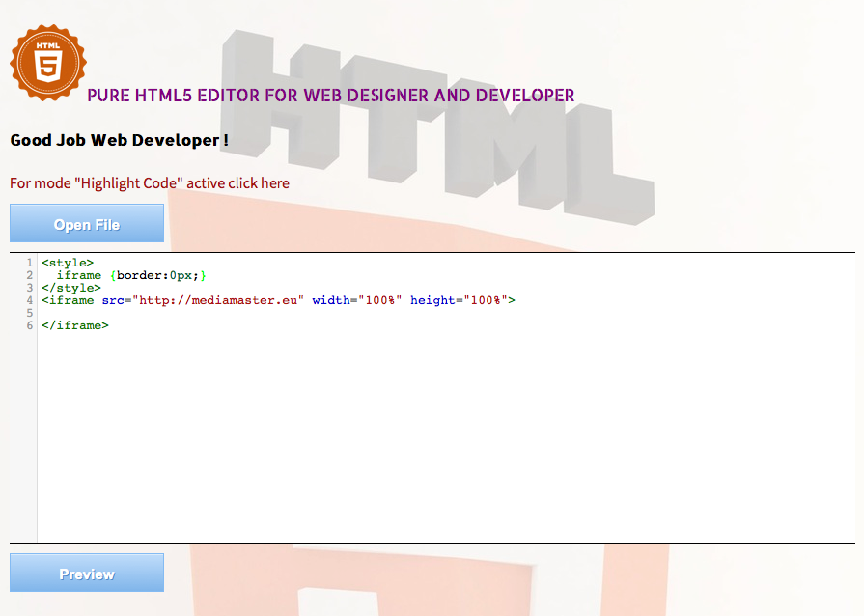The width and height of the screenshot is (864, 616).
Task: Select the iframe selector text on line 2
Action: click(x=79, y=274)
